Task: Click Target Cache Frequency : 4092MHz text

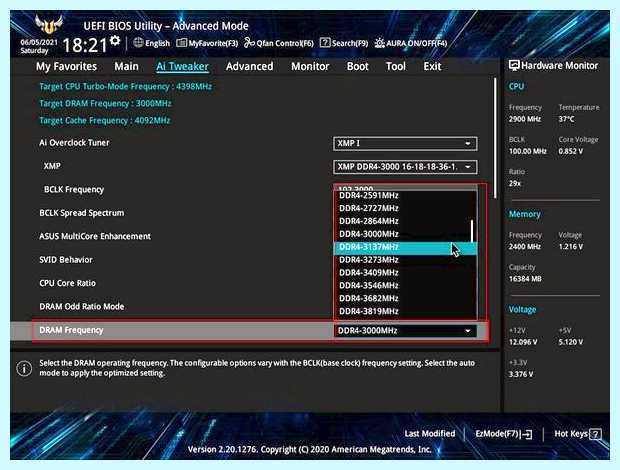Action: pos(105,121)
